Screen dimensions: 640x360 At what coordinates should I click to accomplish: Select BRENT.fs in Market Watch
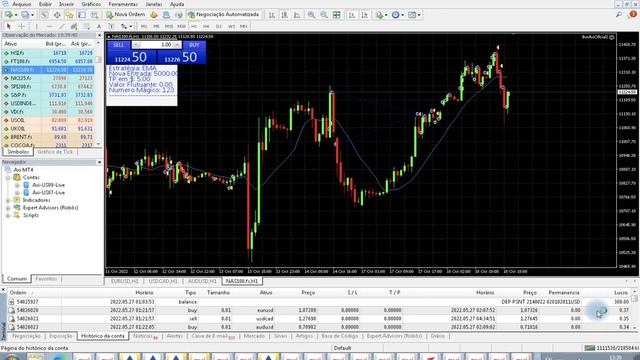pos(48,137)
